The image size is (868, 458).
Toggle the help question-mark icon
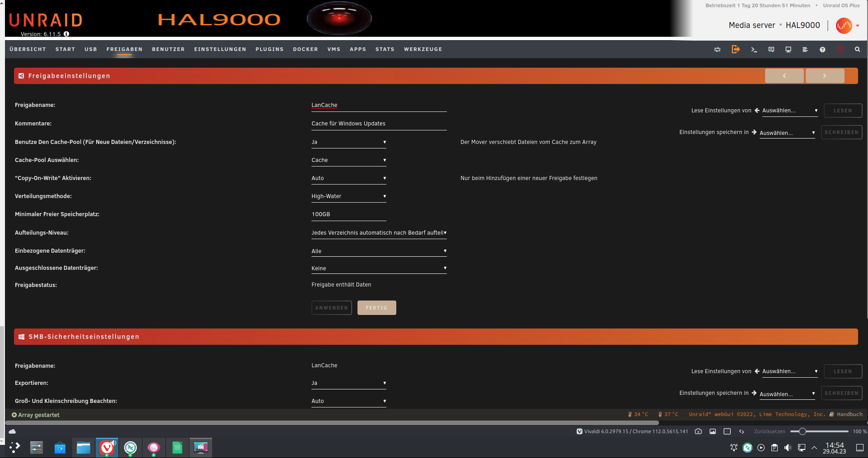coord(822,50)
